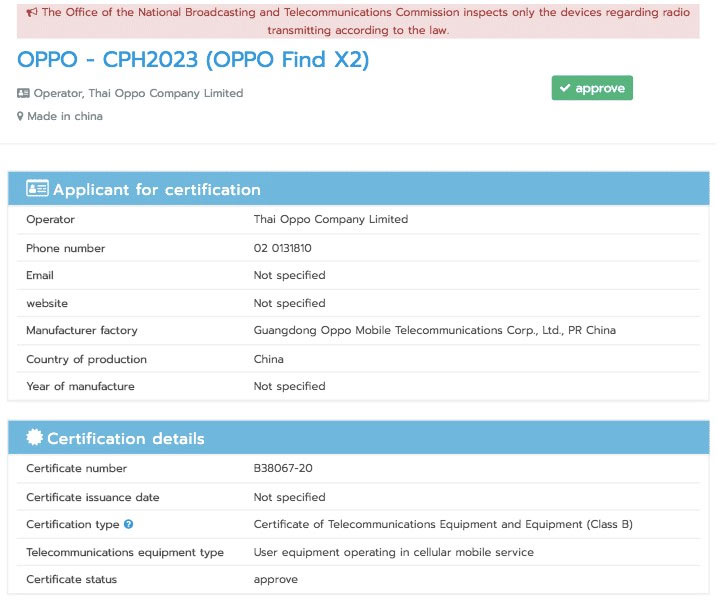The image size is (728, 600).
Task: Click the map pin icon before Made in china
Action: point(20,116)
